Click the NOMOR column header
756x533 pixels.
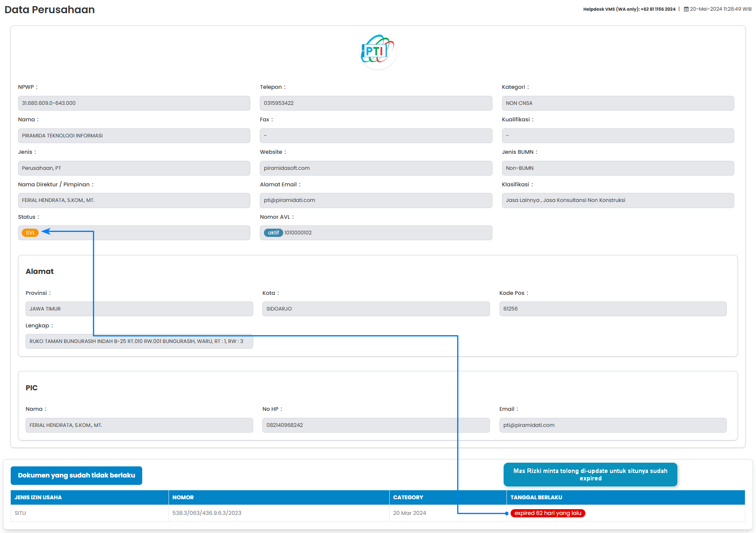pos(183,497)
